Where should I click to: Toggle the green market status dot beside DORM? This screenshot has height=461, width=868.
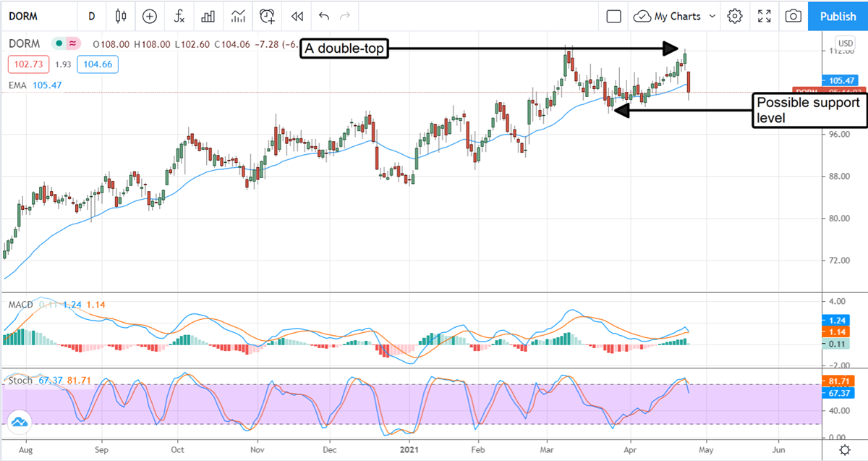click(x=58, y=44)
